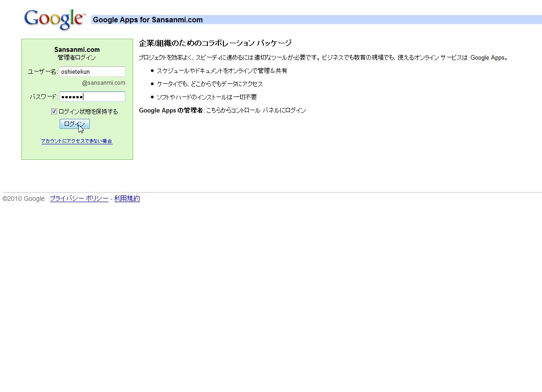
Task: Click the 企業/組織のためのコラボレーション パッケージ heading
Action: (215, 43)
